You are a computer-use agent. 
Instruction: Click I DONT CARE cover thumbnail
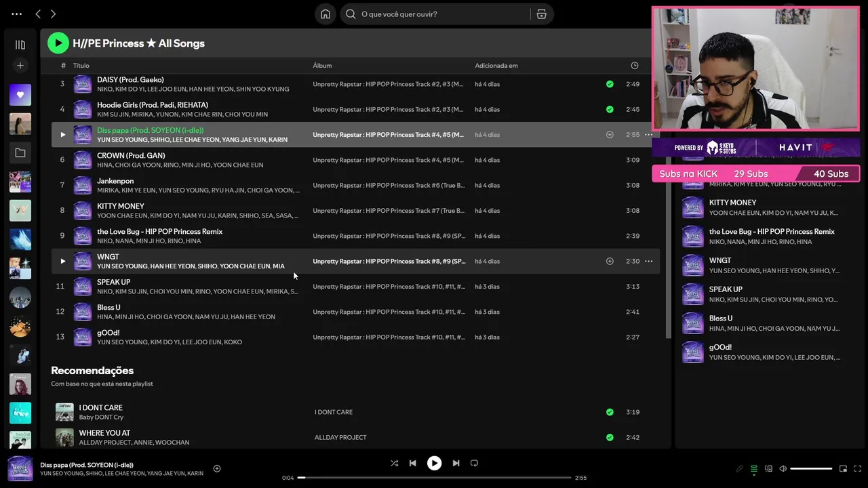tap(64, 412)
